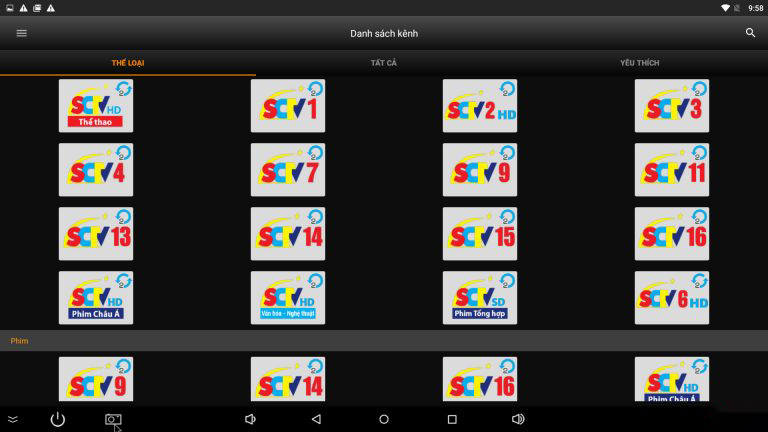Open the SCTV13 channel
The image size is (768, 432).
coord(96,234)
